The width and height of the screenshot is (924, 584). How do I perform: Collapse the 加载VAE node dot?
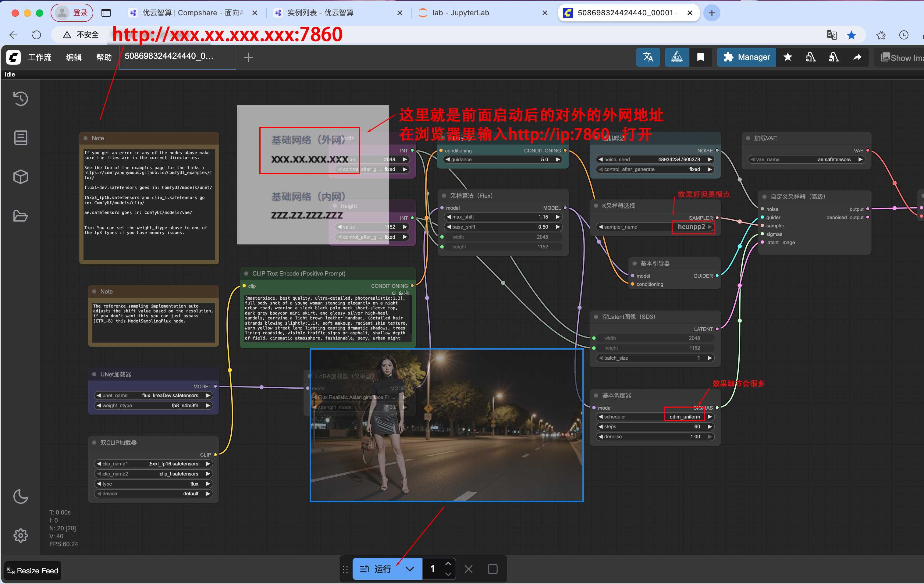(748, 138)
